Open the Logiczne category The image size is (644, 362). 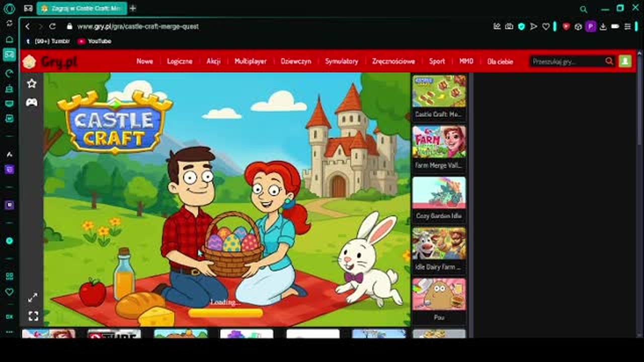[x=180, y=61]
